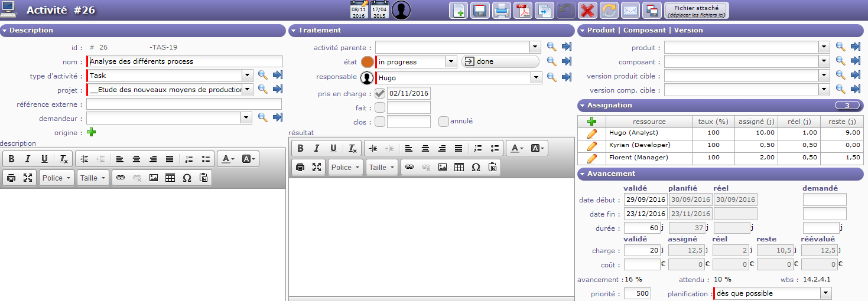Image resolution: width=868 pixels, height=301 pixels.
Task: Click the 'done' state button
Action: [500, 61]
